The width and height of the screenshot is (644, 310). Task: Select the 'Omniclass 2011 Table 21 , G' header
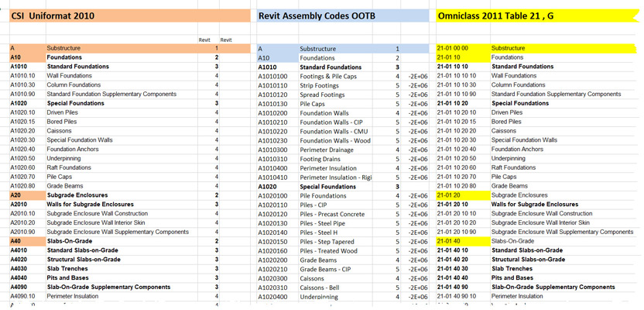pyautogui.click(x=538, y=16)
